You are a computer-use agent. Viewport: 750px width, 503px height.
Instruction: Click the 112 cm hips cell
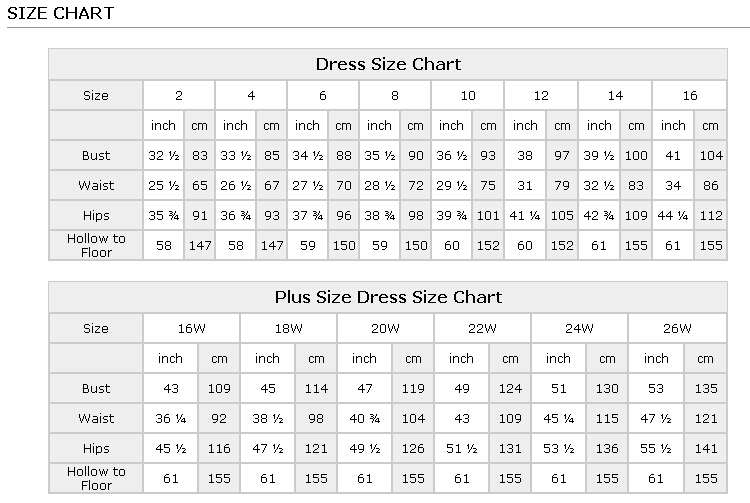[x=711, y=216]
